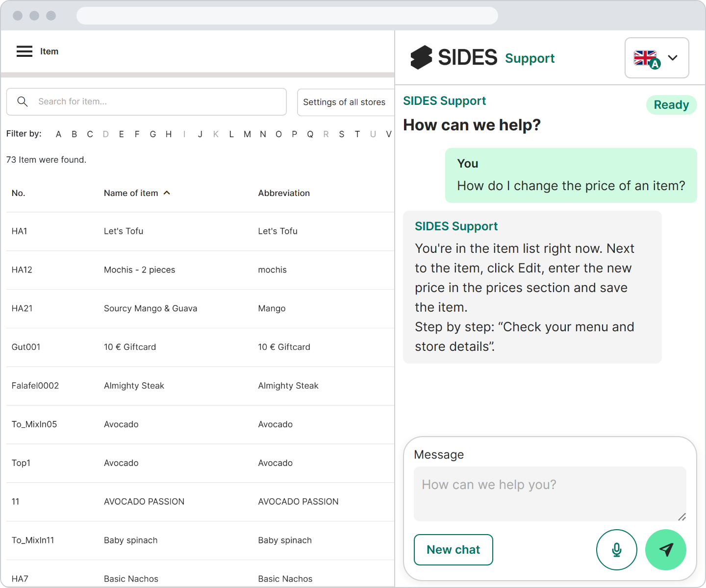The width and height of the screenshot is (706, 588).
Task: Filter items by letter T
Action: coord(357,134)
